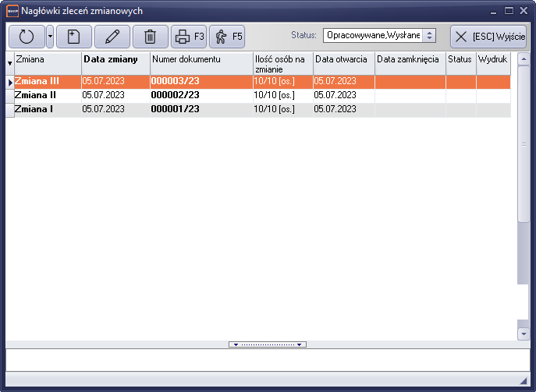The height and width of the screenshot is (392, 536).
Task: Click the refresh list icon
Action: tap(26, 37)
